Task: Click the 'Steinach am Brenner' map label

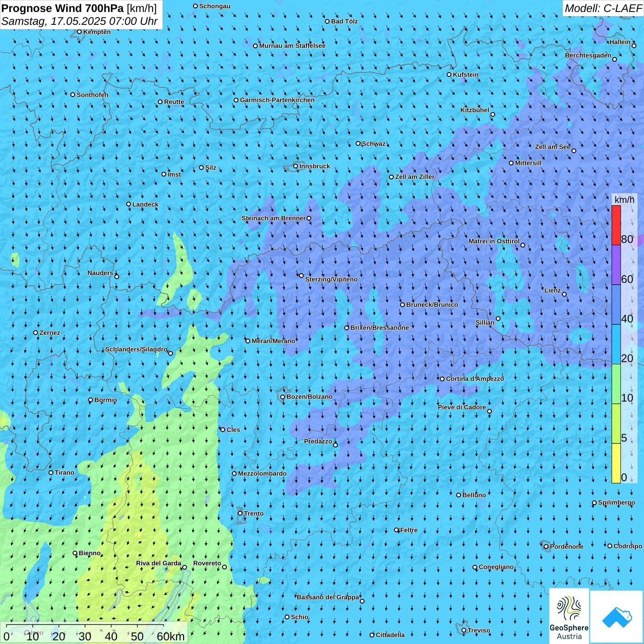Action: coord(274,218)
